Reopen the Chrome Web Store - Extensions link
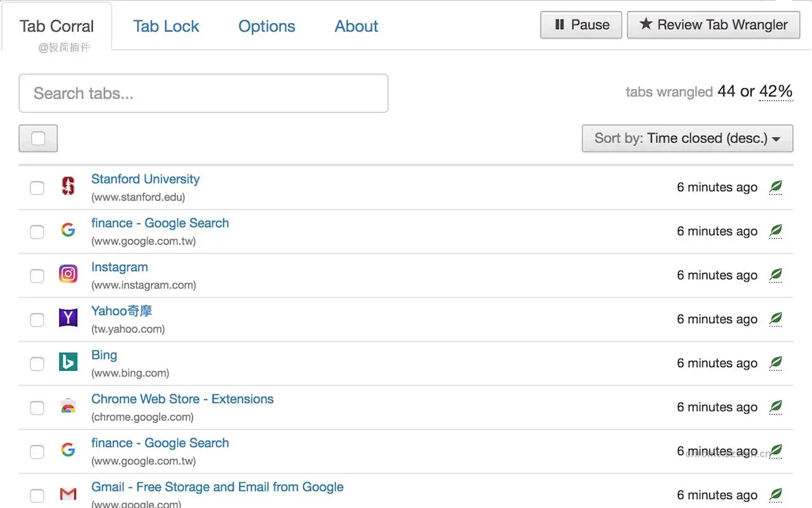 [182, 399]
